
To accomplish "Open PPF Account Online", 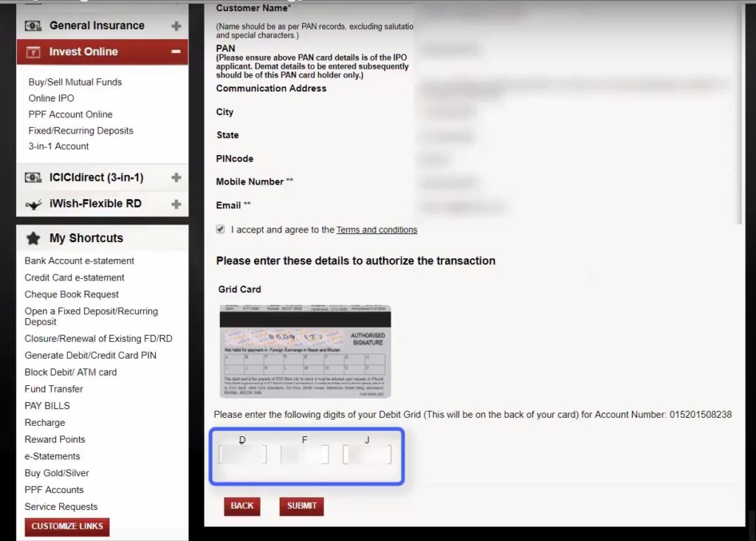I will click(70, 114).
